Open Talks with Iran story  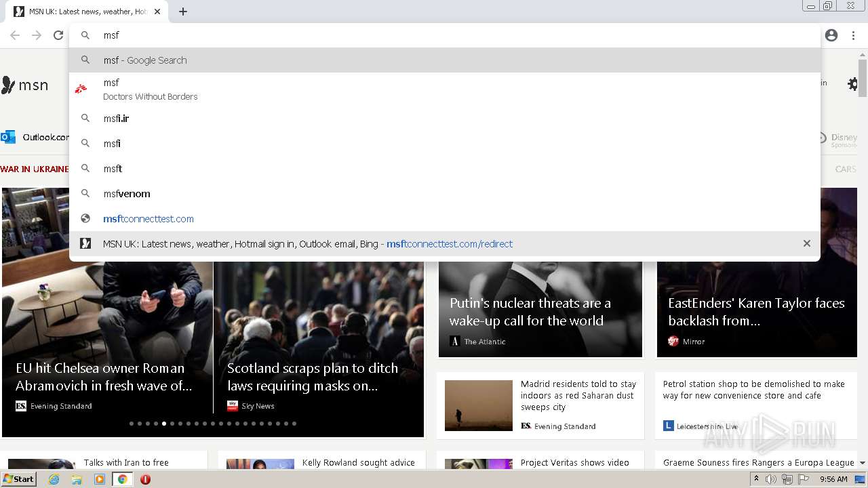click(x=126, y=463)
